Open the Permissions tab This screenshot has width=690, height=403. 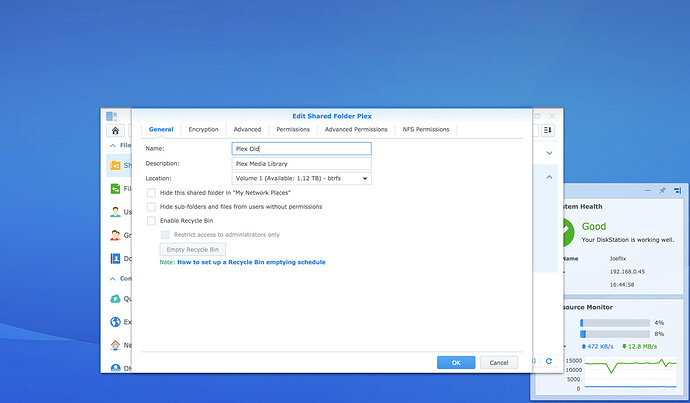pyautogui.click(x=293, y=129)
